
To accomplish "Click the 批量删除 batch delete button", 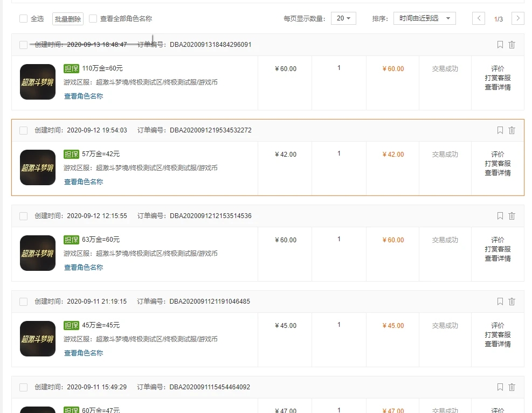I will click(67, 18).
